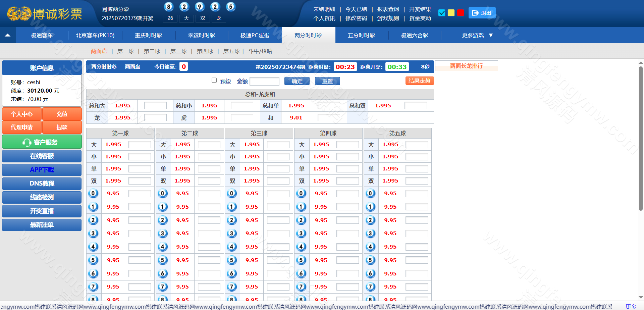Select ball number 0 in 第一球 column
This screenshot has height=310, width=644.
93,193
